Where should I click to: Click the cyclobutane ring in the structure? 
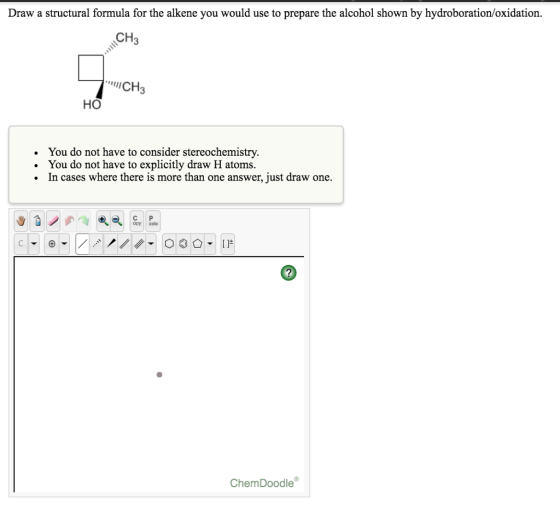click(91, 68)
